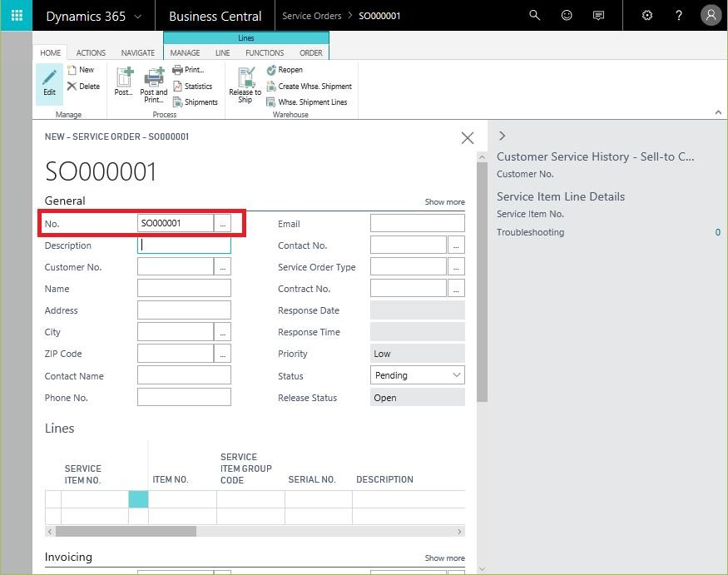This screenshot has height=575, width=728.
Task: Click the Release to Ship icon
Action: click(x=245, y=83)
